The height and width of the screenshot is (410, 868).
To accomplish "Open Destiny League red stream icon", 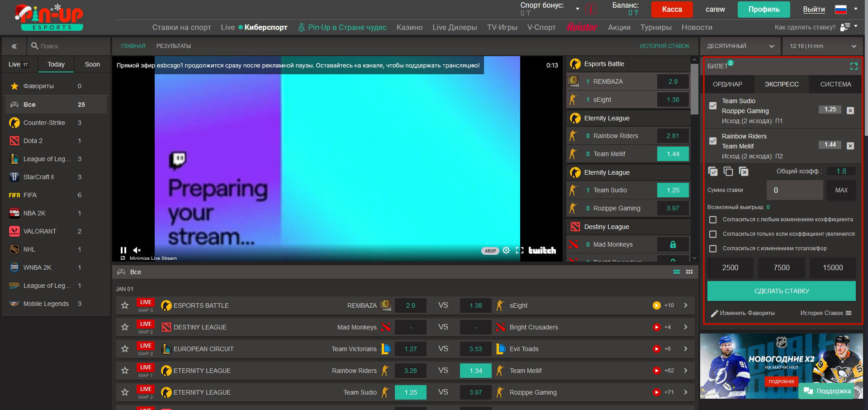I will (x=656, y=327).
